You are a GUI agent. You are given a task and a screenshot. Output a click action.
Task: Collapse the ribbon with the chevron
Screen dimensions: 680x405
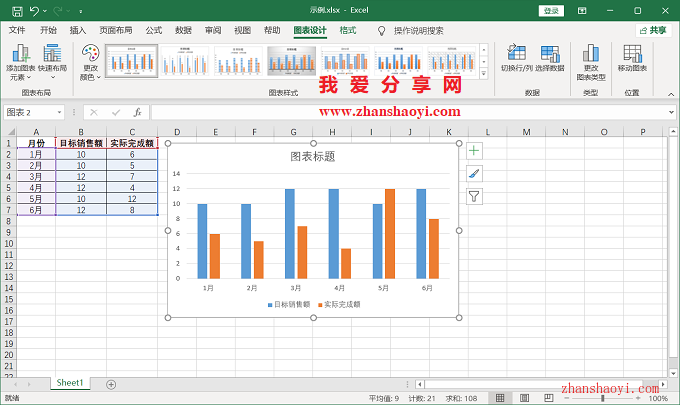671,94
